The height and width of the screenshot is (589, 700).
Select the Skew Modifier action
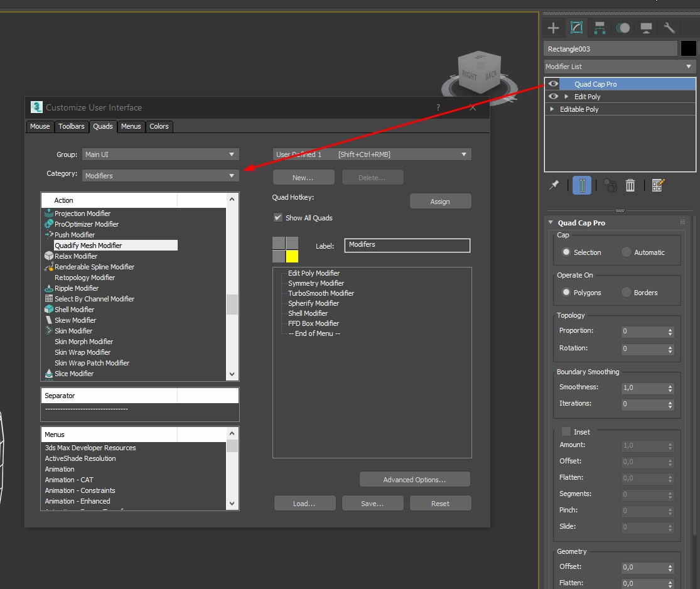(x=75, y=321)
